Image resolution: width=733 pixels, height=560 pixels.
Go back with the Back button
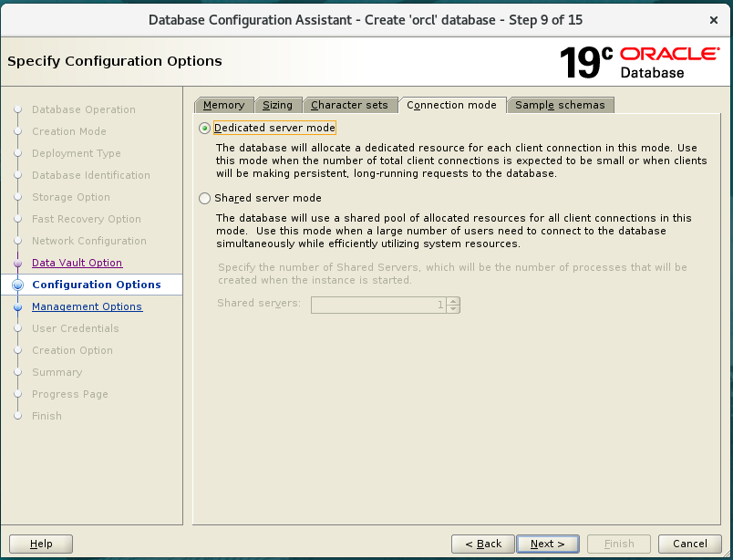pyautogui.click(x=483, y=544)
